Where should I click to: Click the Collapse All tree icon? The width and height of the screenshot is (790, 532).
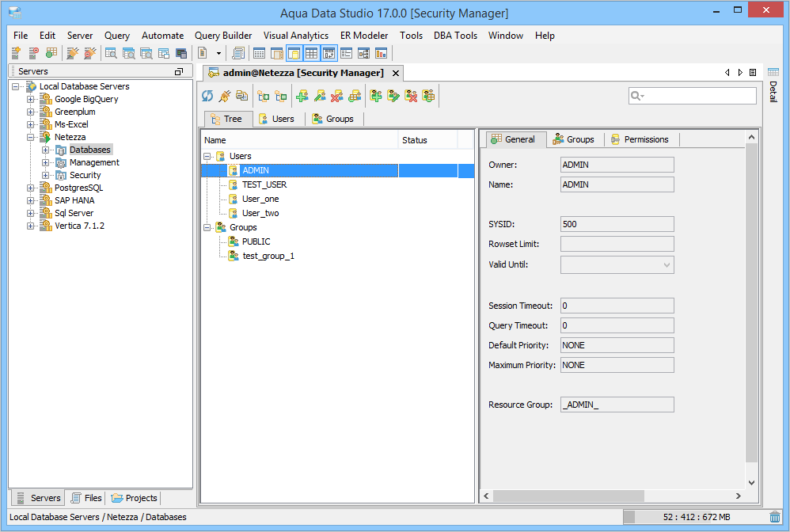click(x=281, y=96)
